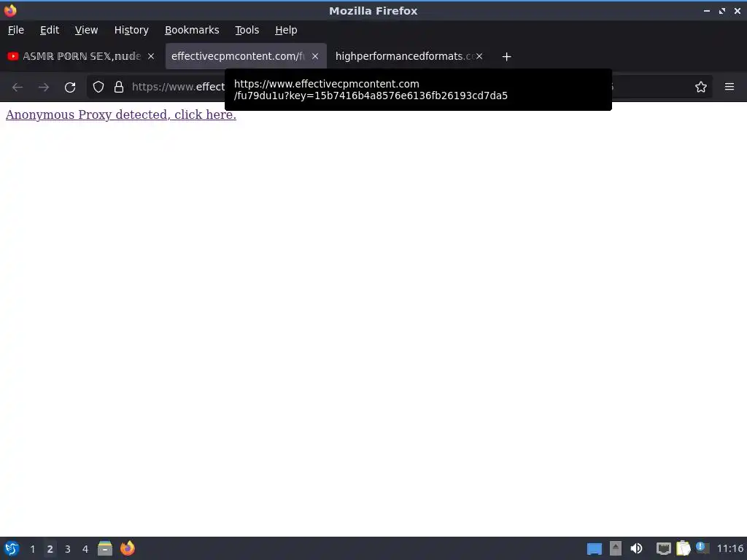Close the highperformancedformats tab

[x=479, y=56]
